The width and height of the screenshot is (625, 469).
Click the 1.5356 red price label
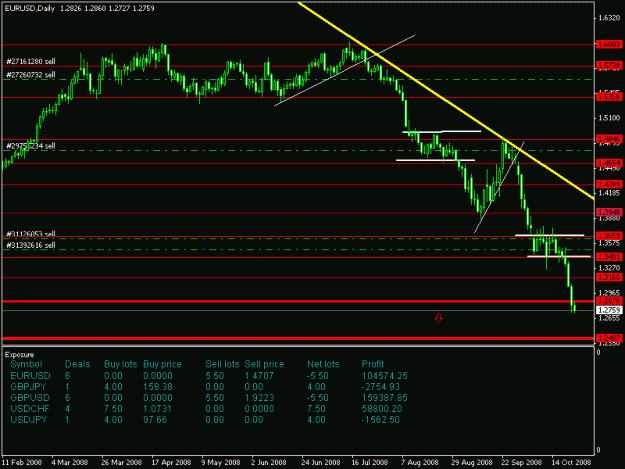(609, 96)
